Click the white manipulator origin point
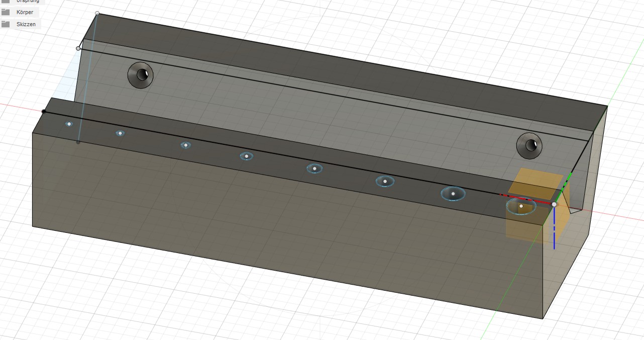This screenshot has height=340, width=644. pyautogui.click(x=554, y=204)
